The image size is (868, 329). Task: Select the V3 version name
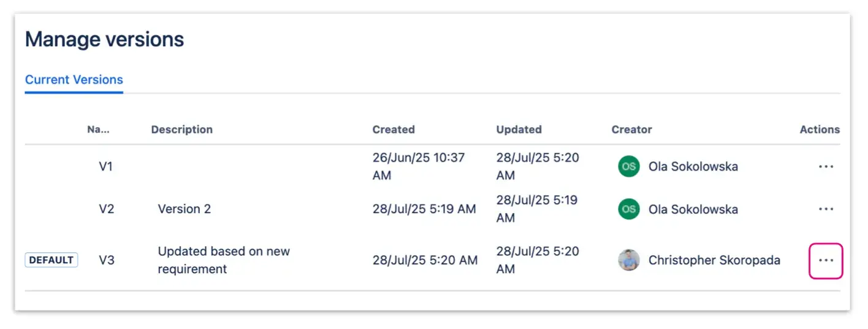coord(107,260)
